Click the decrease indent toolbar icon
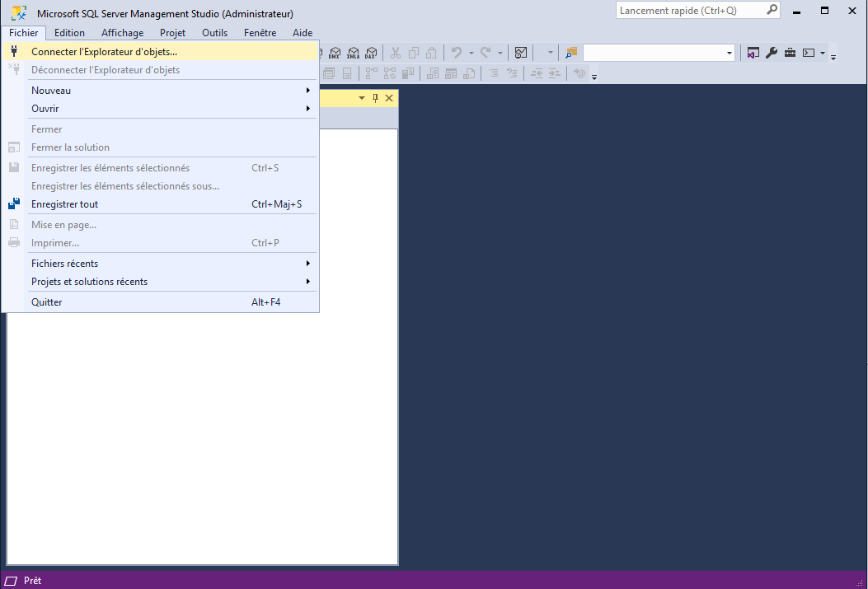This screenshot has height=589, width=868. [x=537, y=73]
